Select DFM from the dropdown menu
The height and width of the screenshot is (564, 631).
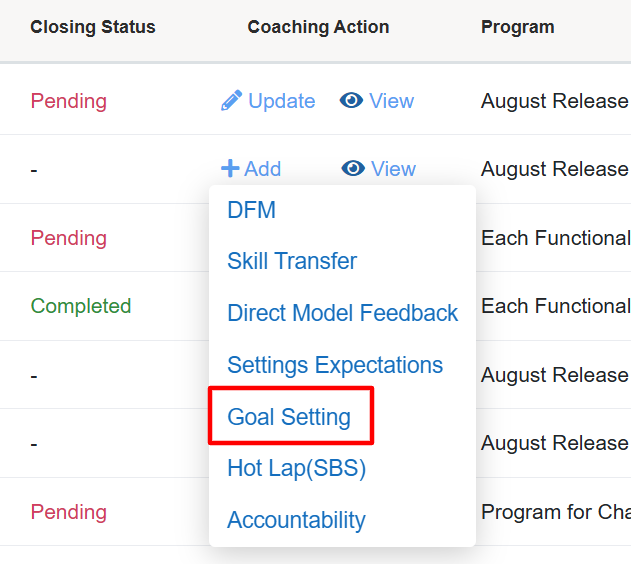pos(251,210)
